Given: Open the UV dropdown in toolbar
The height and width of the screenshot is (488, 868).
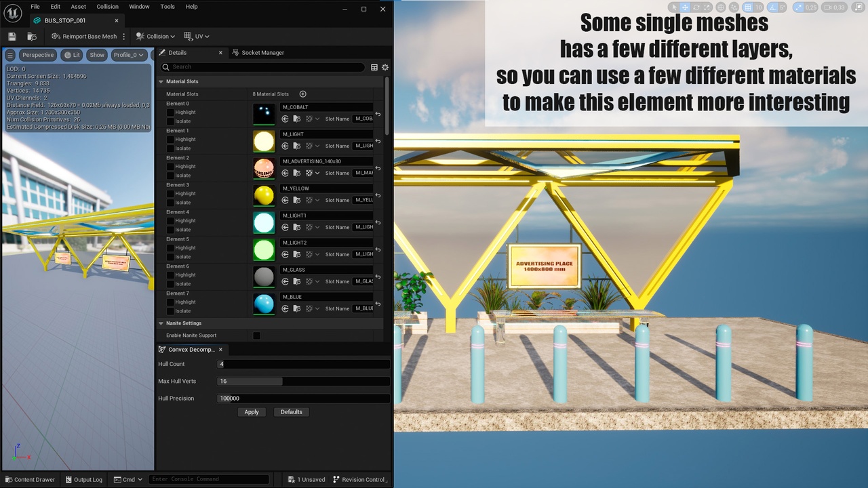Looking at the screenshot, I should 197,37.
